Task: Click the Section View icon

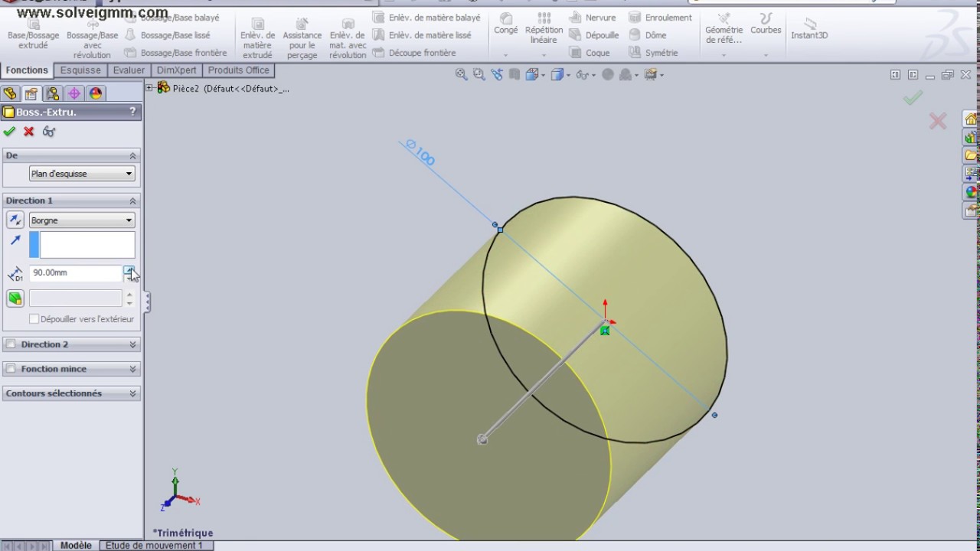Action: coord(514,74)
